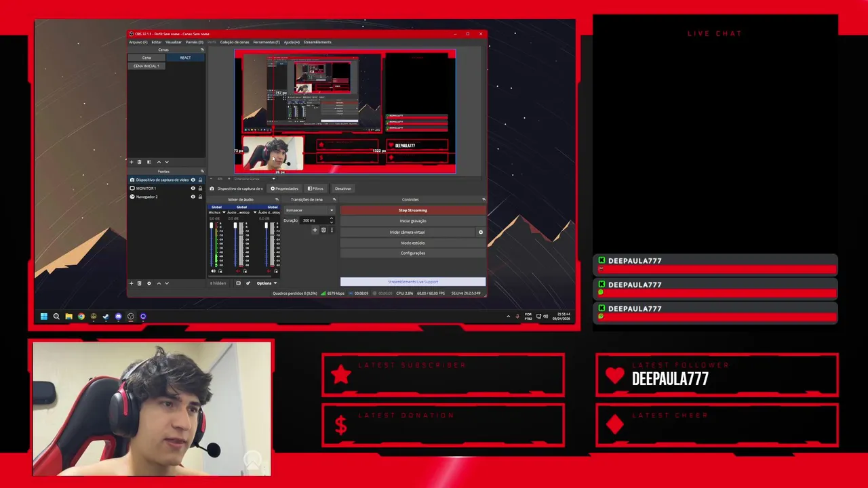Move the selected source up in Fontes

pyautogui.click(x=159, y=283)
